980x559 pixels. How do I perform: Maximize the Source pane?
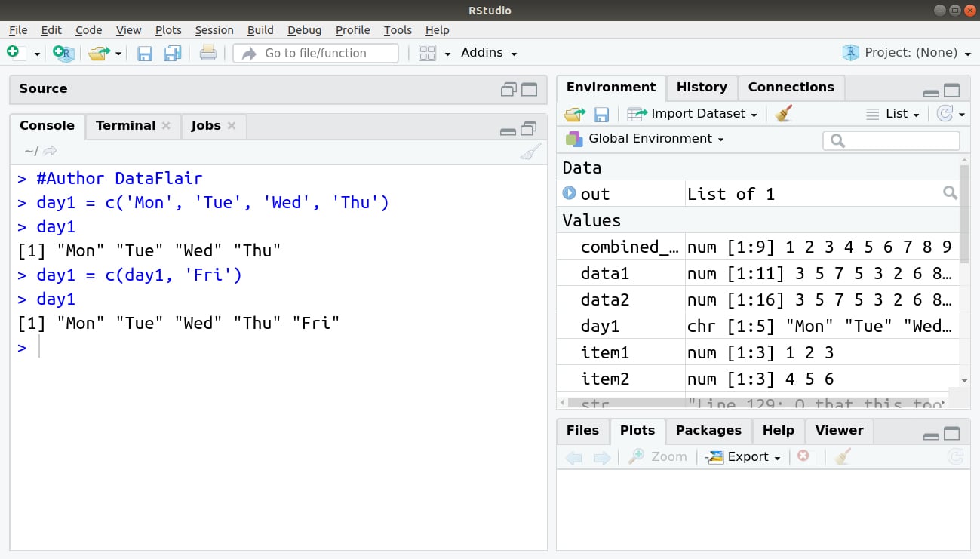[x=530, y=90]
